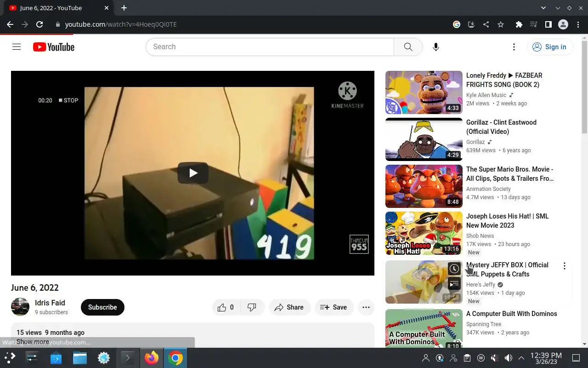
Task: Expand hidden system tray icons arrow
Action: tap(521, 358)
